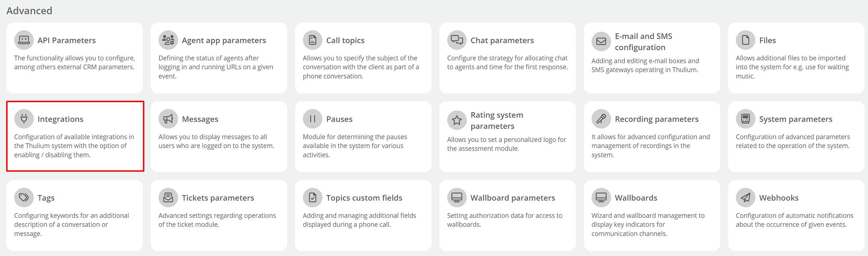Click the E-mail and SMS envelope icon
Viewport: 868px width, 256px height.
[x=601, y=42]
